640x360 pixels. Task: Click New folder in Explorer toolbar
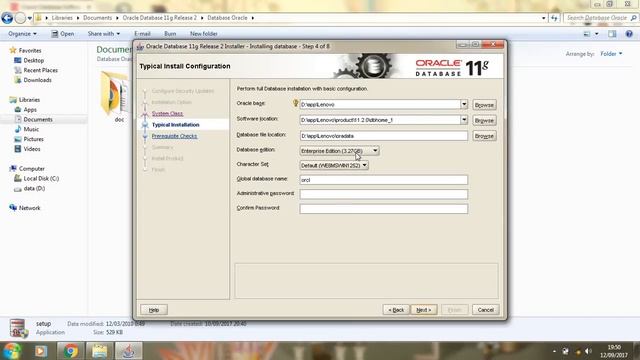tap(203, 33)
